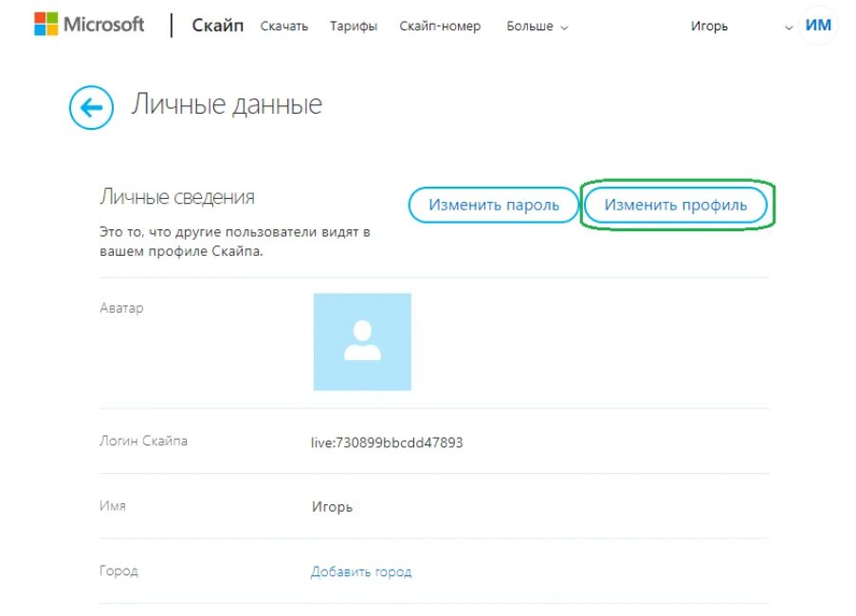
Task: Open the Скачать menu item
Action: pos(283,27)
